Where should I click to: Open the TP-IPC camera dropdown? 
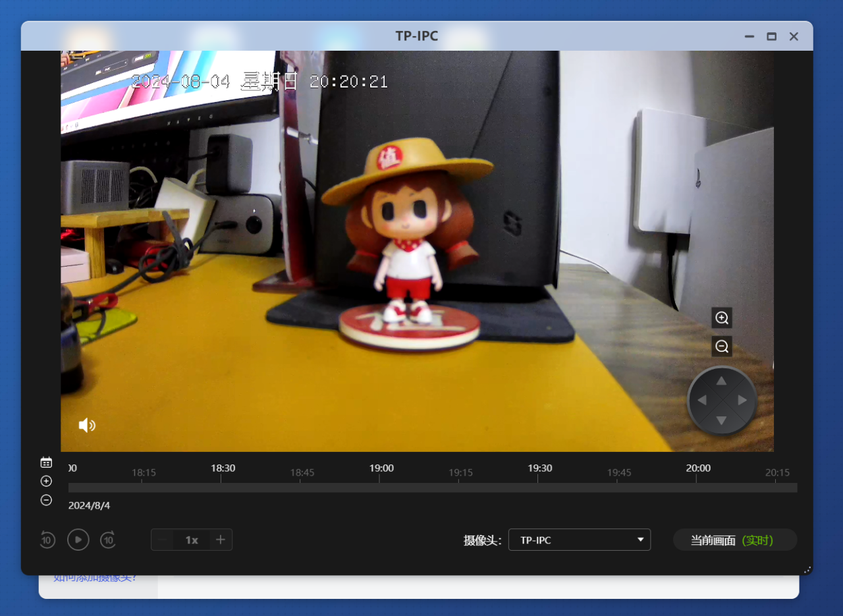click(x=579, y=540)
